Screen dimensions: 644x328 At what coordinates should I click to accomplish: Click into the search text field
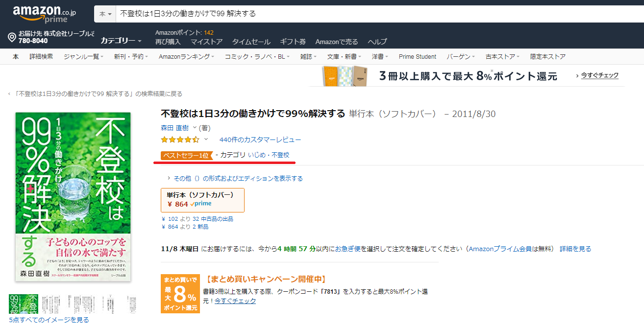[x=380, y=14]
